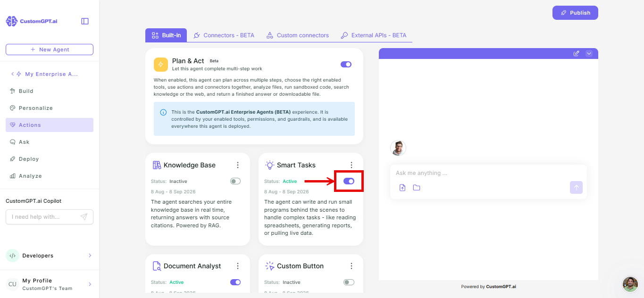Click the Build sidebar icon
The width and height of the screenshot is (644, 298).
tap(13, 91)
